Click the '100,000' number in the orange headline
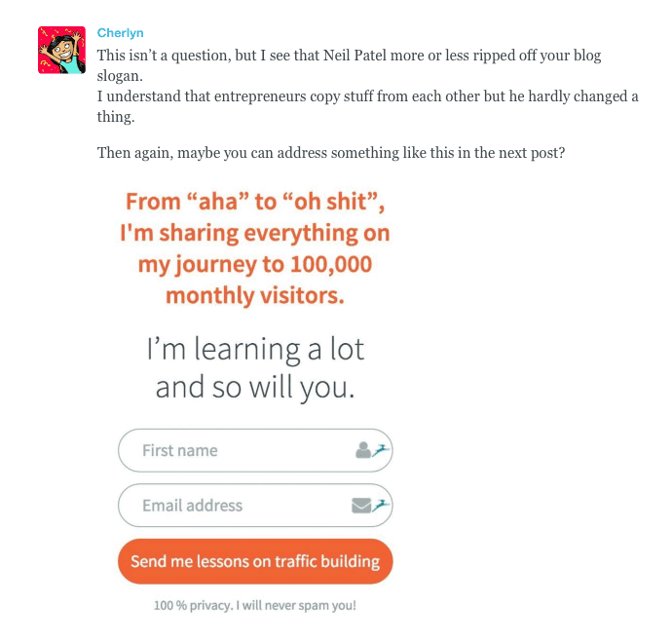Viewport: 672px width, 644px height. click(325, 264)
